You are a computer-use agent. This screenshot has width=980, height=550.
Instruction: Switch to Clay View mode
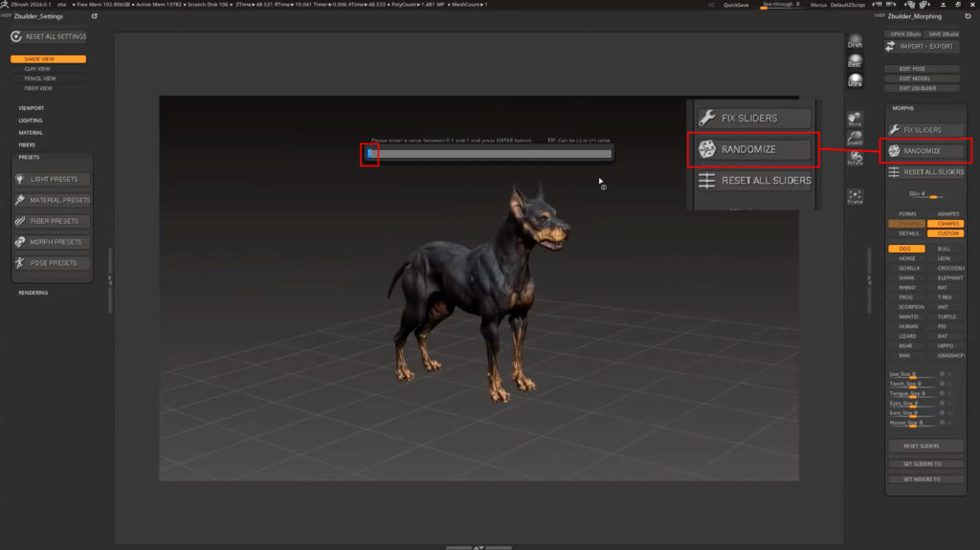pos(38,69)
